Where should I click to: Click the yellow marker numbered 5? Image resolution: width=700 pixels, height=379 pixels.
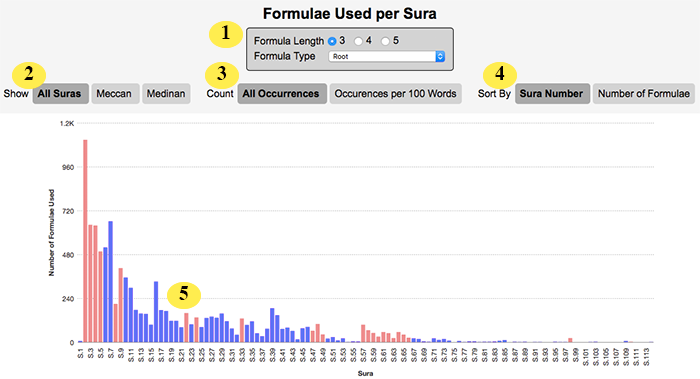click(x=184, y=295)
